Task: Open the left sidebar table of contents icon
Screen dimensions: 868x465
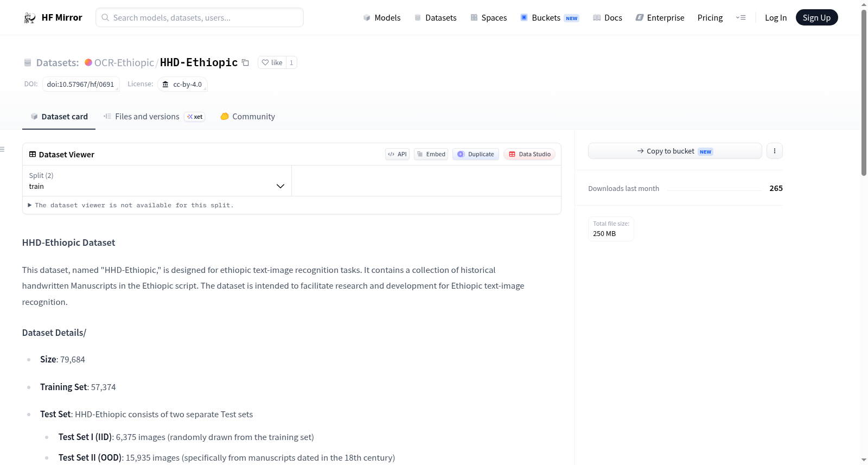Action: tap(2, 149)
